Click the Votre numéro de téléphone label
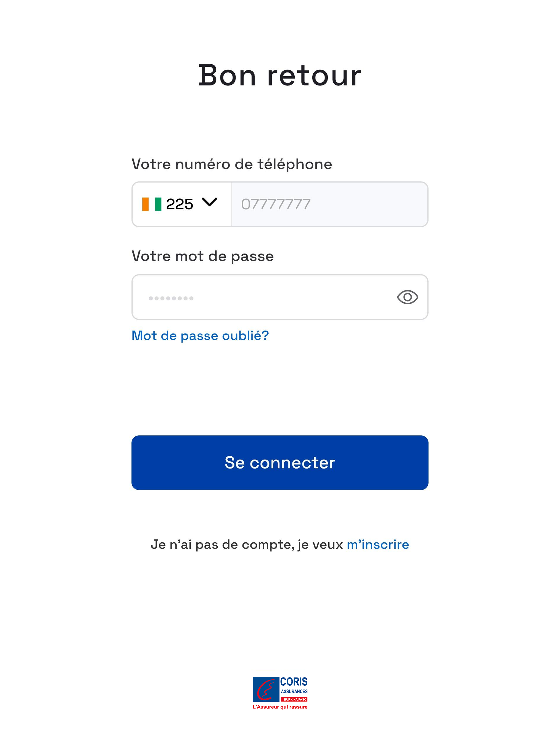 coord(232,164)
